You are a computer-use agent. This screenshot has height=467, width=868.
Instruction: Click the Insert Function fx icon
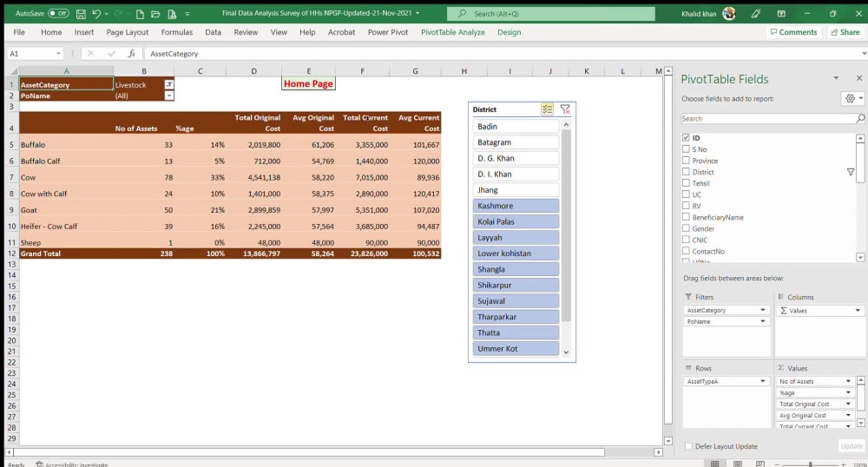pyautogui.click(x=132, y=54)
